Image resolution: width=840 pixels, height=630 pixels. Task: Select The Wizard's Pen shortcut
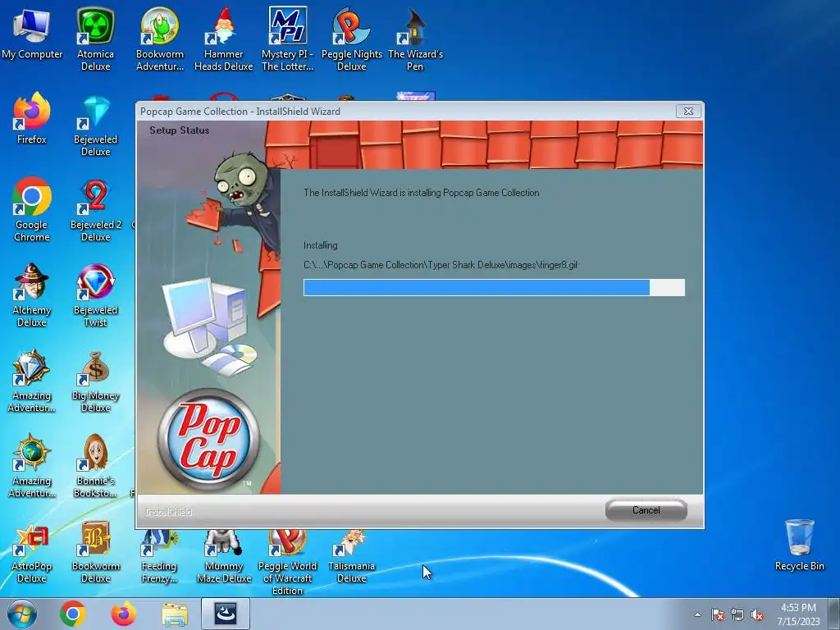415,39
